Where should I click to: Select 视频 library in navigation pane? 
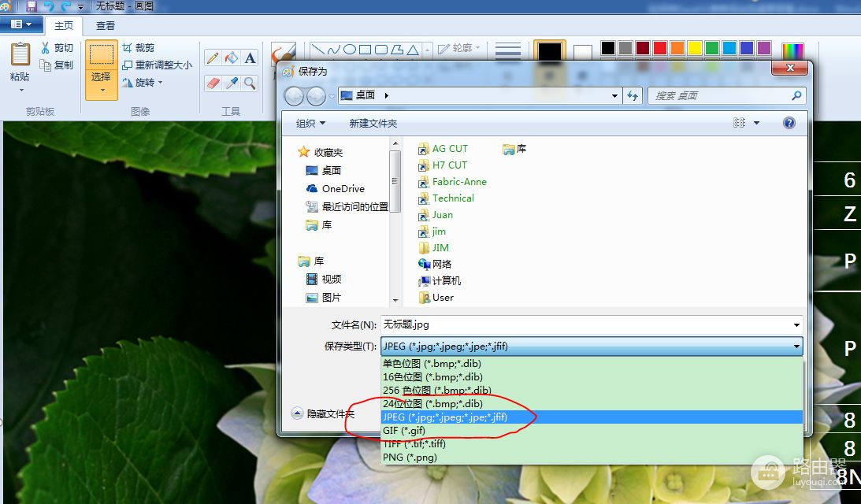324,279
